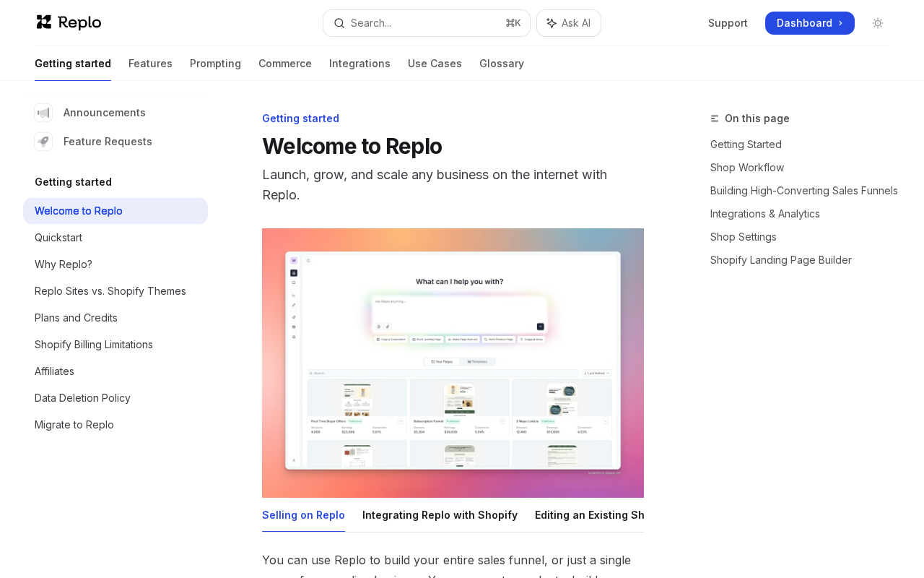Open the Affiliates sidebar page

tap(115, 371)
